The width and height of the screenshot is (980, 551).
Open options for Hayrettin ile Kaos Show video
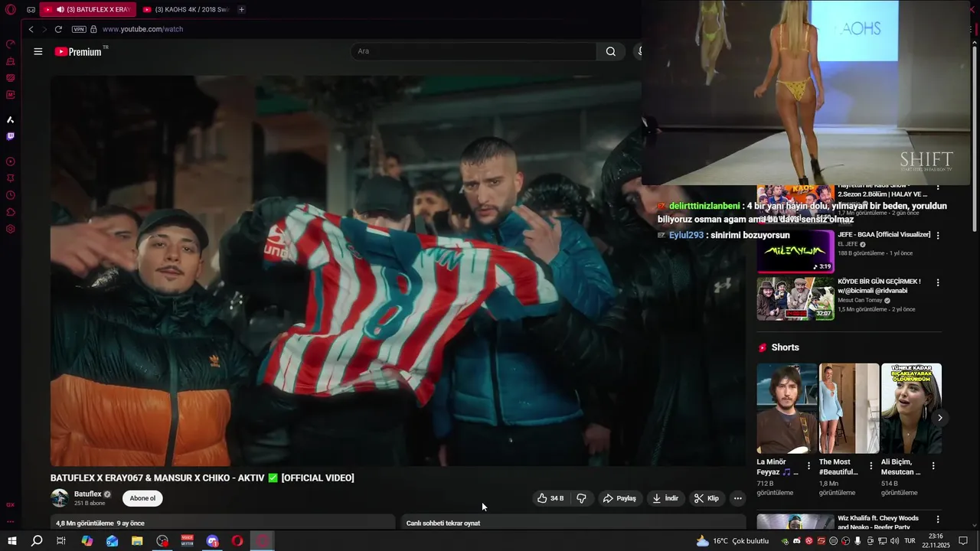click(x=938, y=188)
